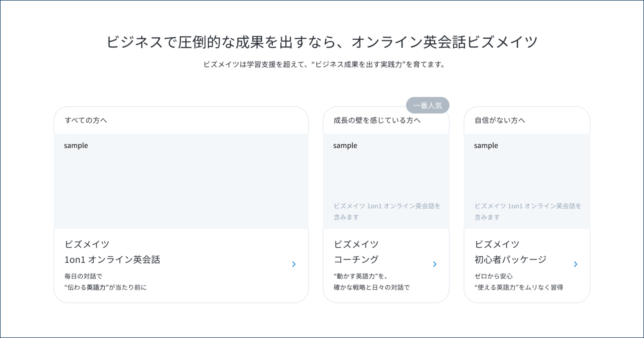
Task: Open the ビズメイツ 1on1 オンライン英会話 title link
Action: point(112,252)
